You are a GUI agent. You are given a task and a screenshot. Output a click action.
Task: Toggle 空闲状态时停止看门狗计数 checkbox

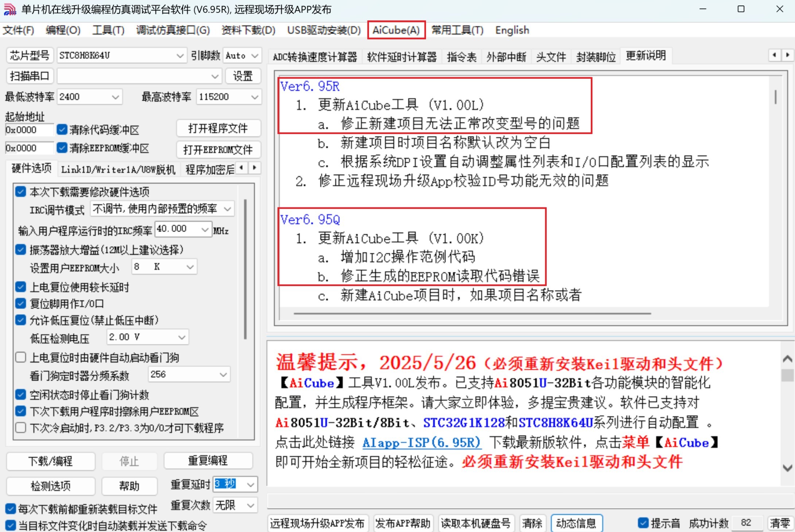coord(21,395)
